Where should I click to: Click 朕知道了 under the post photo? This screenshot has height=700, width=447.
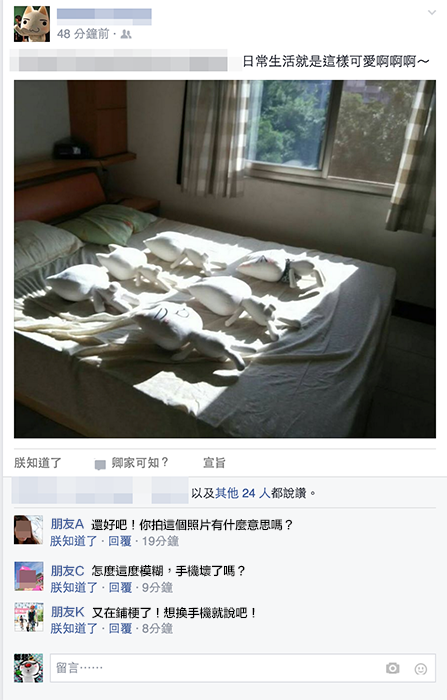point(38,463)
